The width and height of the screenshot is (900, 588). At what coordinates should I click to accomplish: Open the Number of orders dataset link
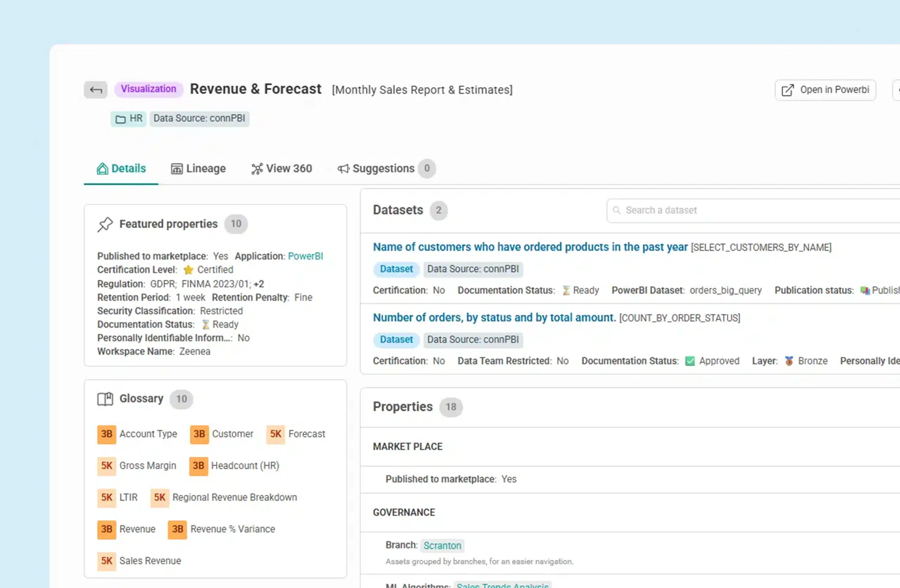point(494,318)
